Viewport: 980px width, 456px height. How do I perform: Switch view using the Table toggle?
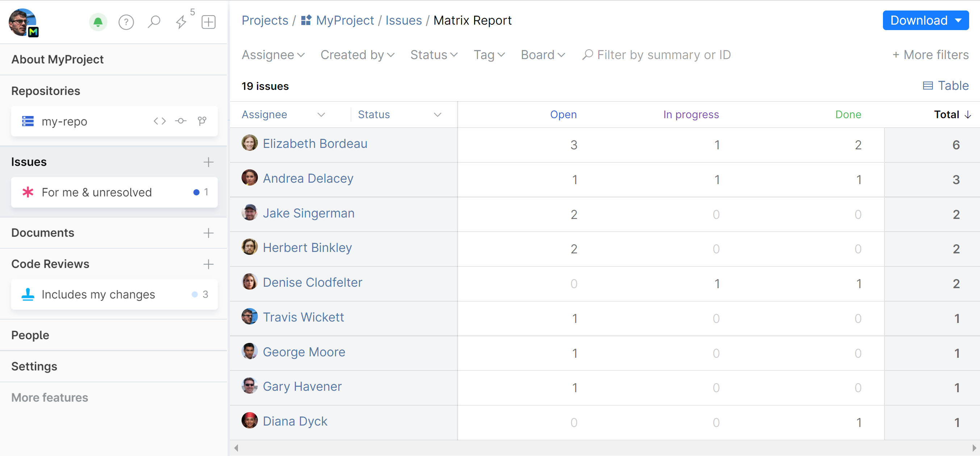[946, 86]
